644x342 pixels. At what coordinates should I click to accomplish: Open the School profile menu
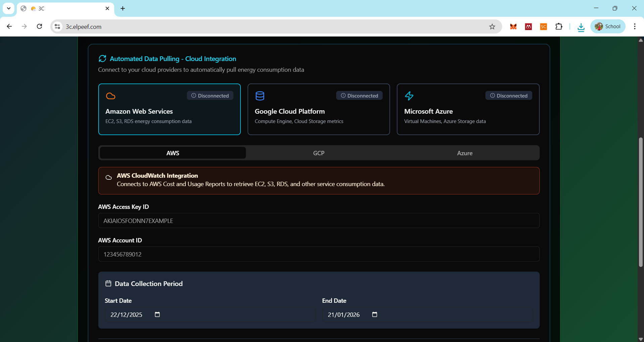pyautogui.click(x=608, y=26)
